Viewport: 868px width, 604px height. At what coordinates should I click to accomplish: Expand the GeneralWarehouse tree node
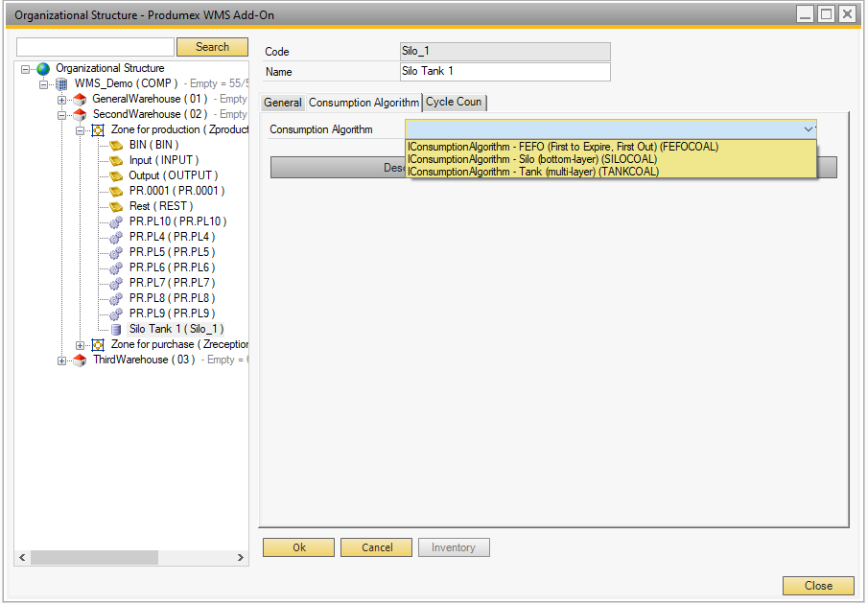(x=62, y=100)
